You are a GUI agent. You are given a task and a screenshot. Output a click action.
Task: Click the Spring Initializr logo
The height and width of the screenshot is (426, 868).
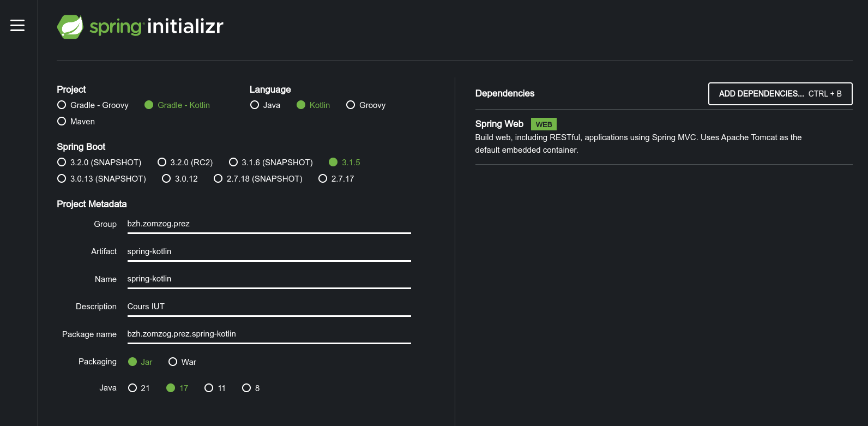point(140,27)
